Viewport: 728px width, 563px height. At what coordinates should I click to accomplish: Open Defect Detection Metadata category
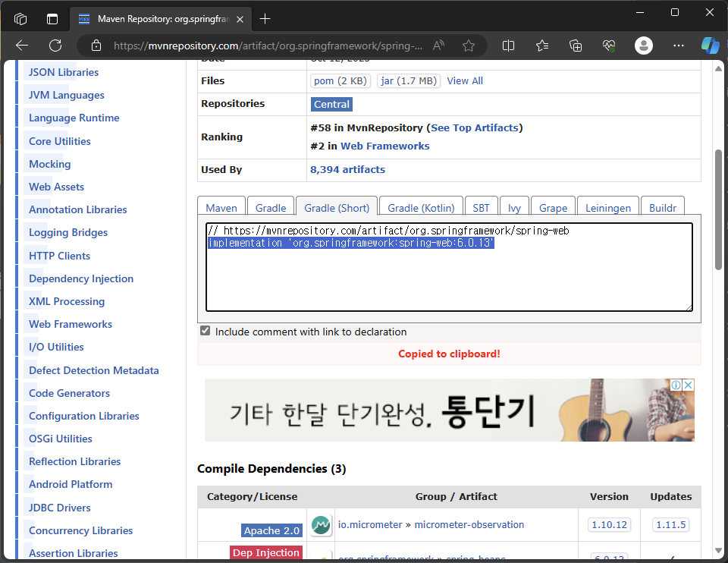tap(94, 370)
